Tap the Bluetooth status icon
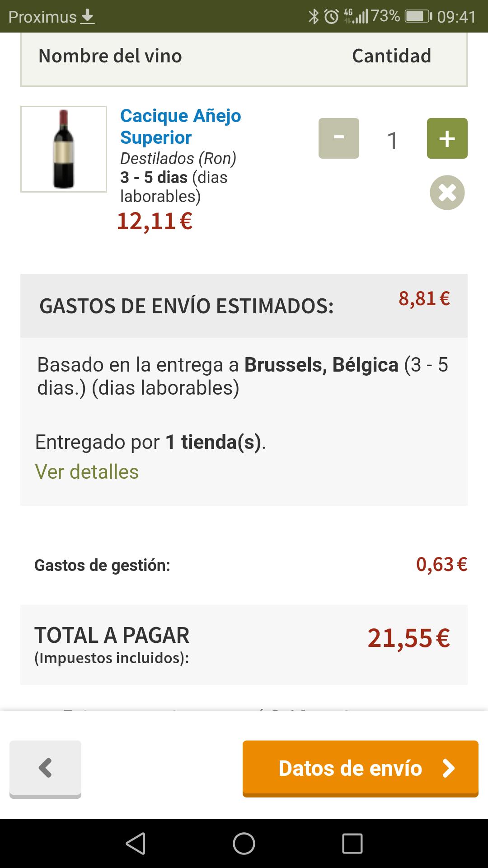Screen dimensions: 488x868 [313, 17]
